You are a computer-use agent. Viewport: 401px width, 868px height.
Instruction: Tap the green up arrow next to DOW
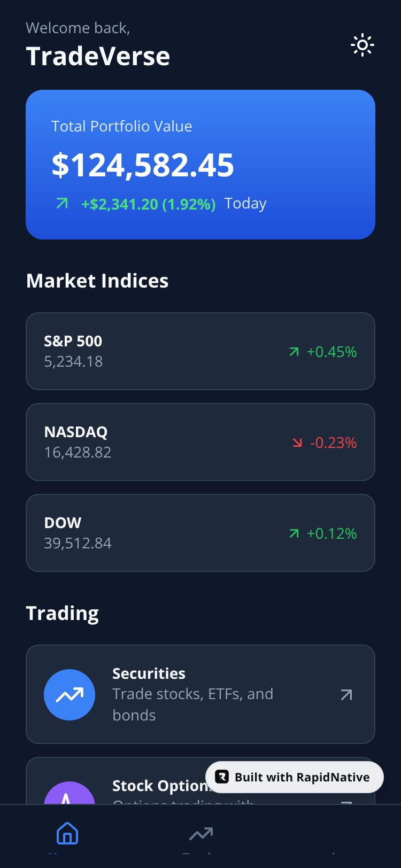pyautogui.click(x=294, y=533)
